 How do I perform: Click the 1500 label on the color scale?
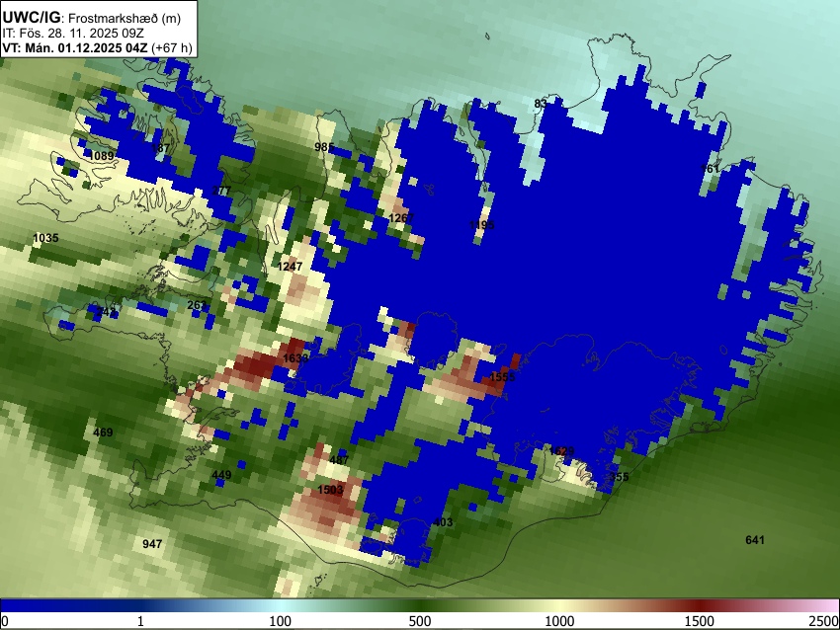click(700, 621)
